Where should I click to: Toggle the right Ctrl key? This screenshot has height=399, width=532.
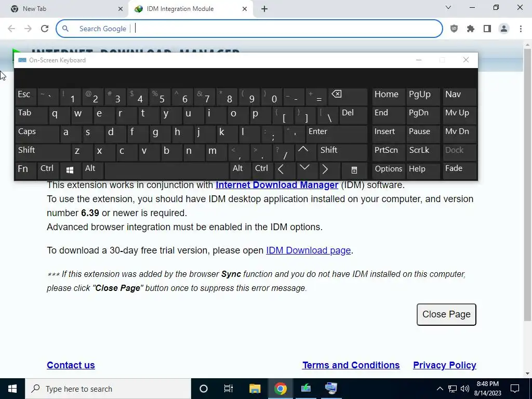click(262, 170)
